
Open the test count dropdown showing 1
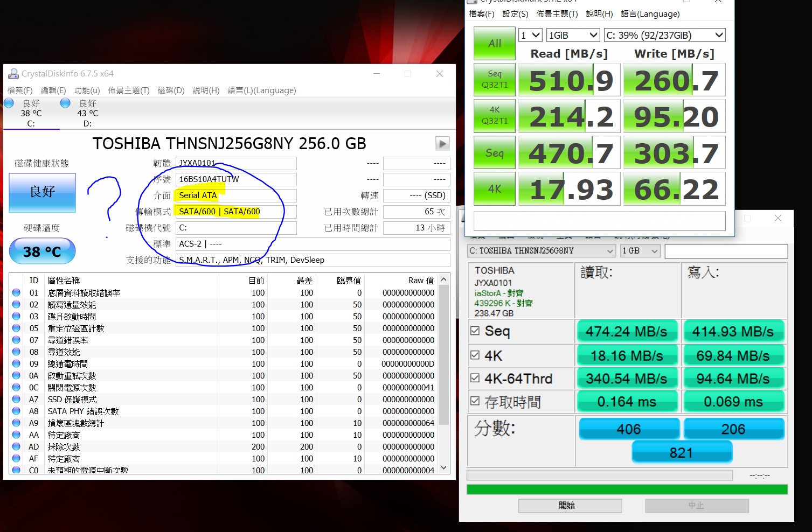point(530,35)
